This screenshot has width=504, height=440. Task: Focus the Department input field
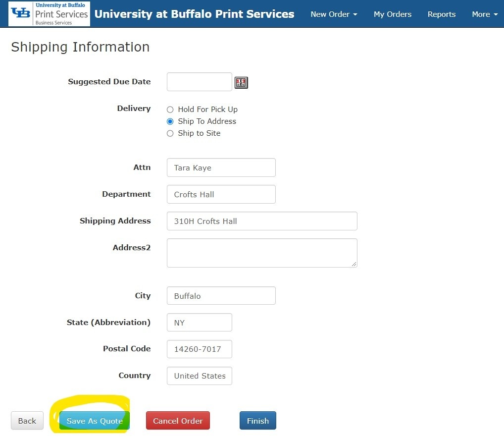pos(221,194)
